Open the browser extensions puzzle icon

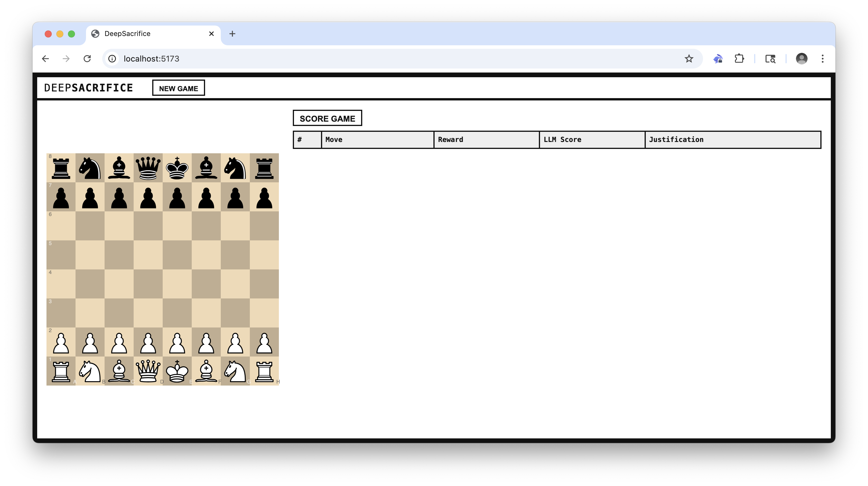click(739, 59)
